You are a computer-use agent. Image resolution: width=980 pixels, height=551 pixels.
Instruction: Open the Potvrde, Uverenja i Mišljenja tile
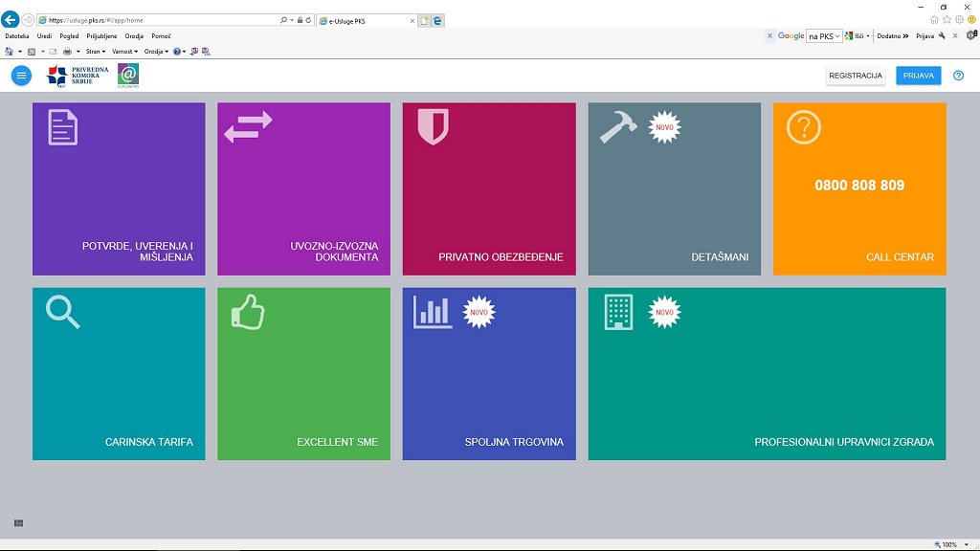[119, 188]
